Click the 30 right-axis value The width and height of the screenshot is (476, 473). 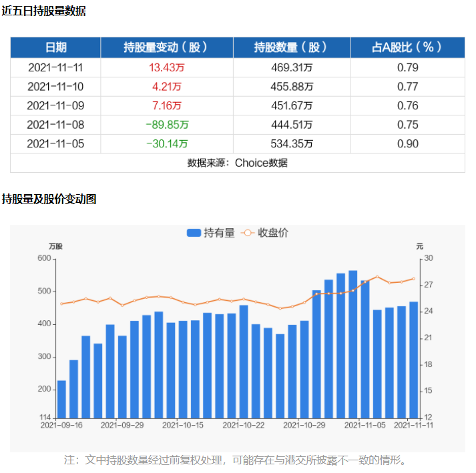click(x=429, y=258)
